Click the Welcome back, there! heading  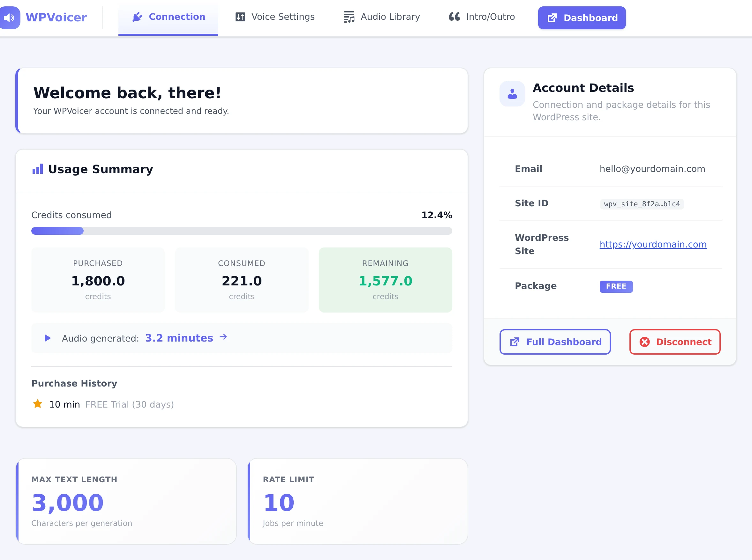tap(127, 93)
